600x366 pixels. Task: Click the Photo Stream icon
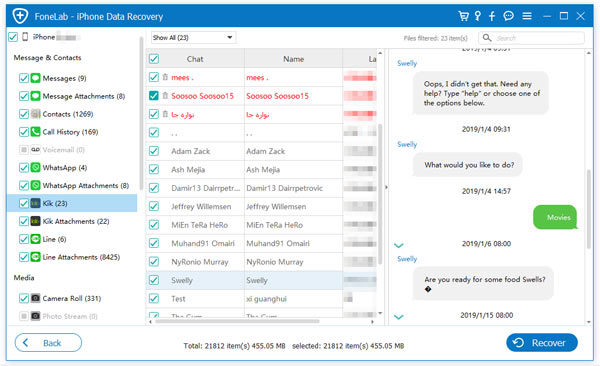(x=36, y=316)
